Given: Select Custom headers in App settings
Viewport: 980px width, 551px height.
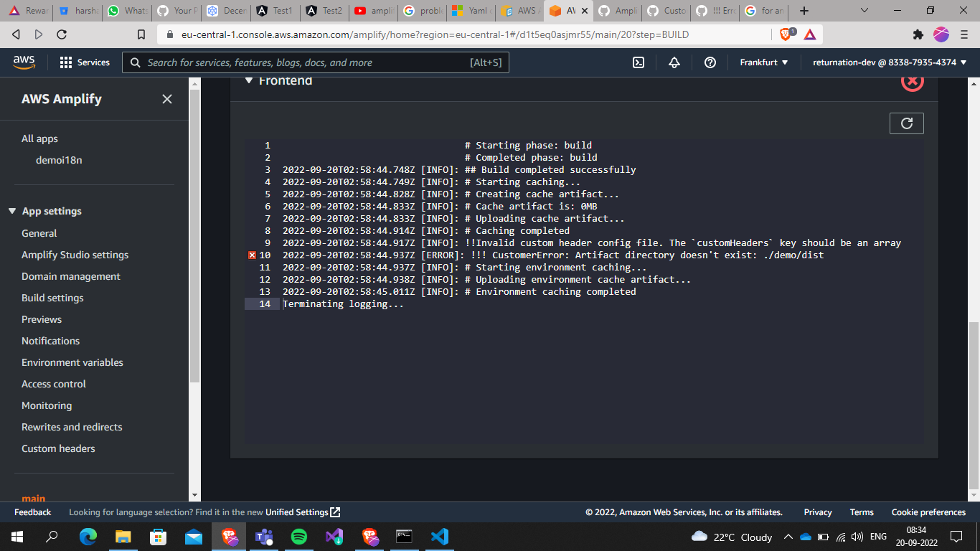Looking at the screenshot, I should tap(58, 448).
